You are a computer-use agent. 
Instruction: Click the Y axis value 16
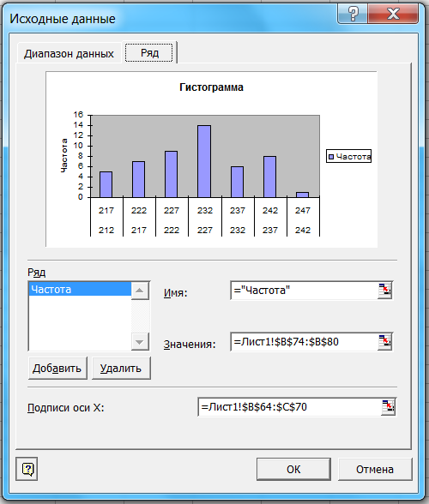pyautogui.click(x=78, y=115)
